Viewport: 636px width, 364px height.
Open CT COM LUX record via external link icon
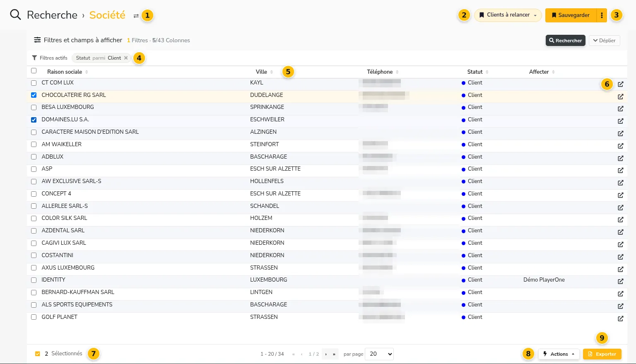[x=620, y=84]
